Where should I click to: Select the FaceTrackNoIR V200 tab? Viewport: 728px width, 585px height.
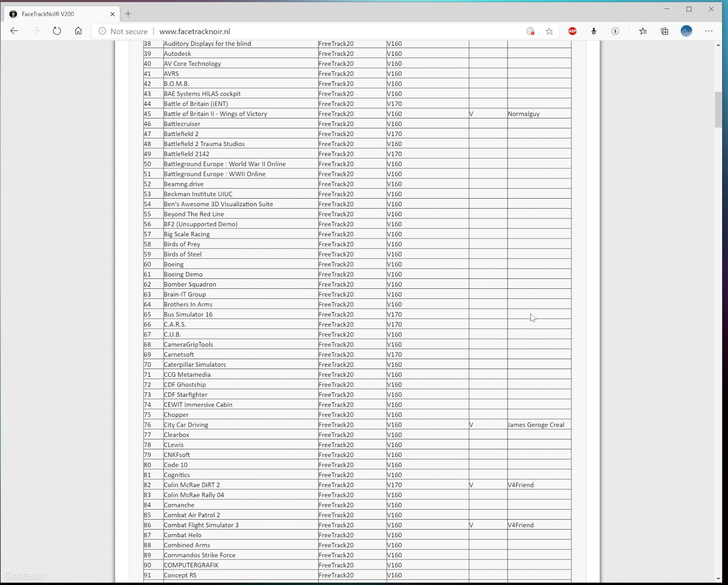click(x=62, y=14)
